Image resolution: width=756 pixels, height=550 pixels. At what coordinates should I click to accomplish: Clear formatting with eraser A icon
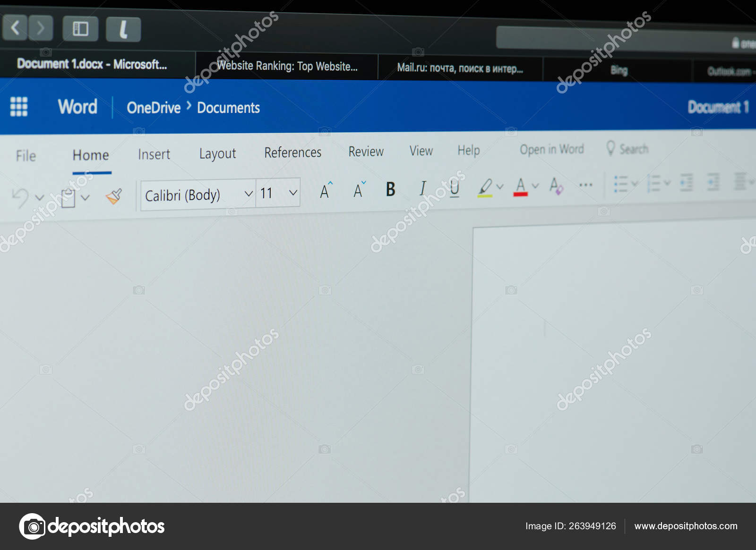pos(556,186)
